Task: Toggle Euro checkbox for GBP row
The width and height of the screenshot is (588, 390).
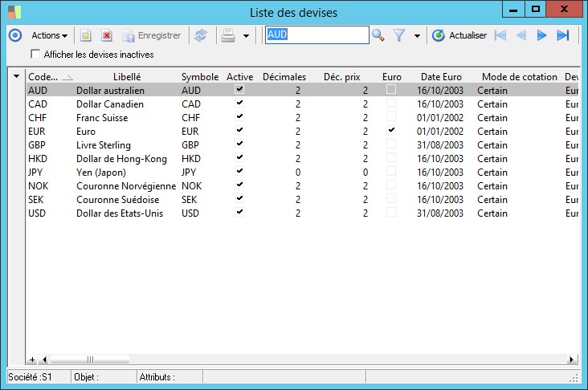Action: [391, 144]
